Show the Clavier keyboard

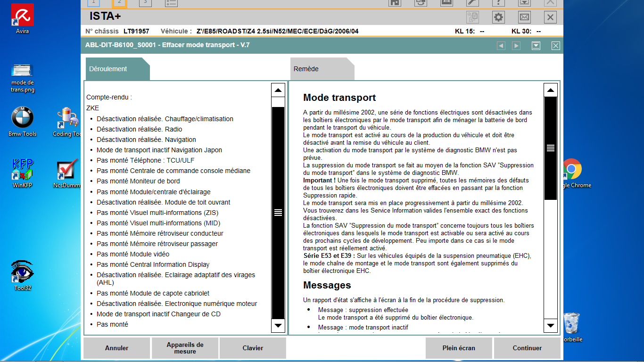(x=253, y=348)
